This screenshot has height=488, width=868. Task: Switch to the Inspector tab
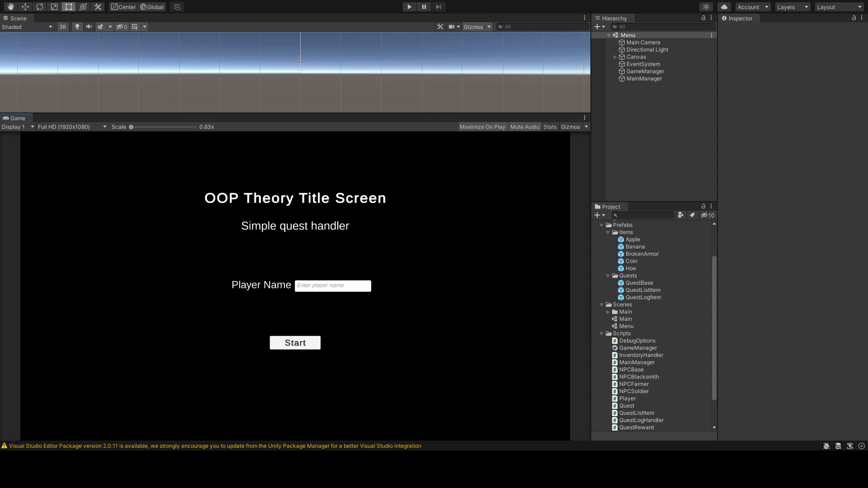[x=740, y=19]
